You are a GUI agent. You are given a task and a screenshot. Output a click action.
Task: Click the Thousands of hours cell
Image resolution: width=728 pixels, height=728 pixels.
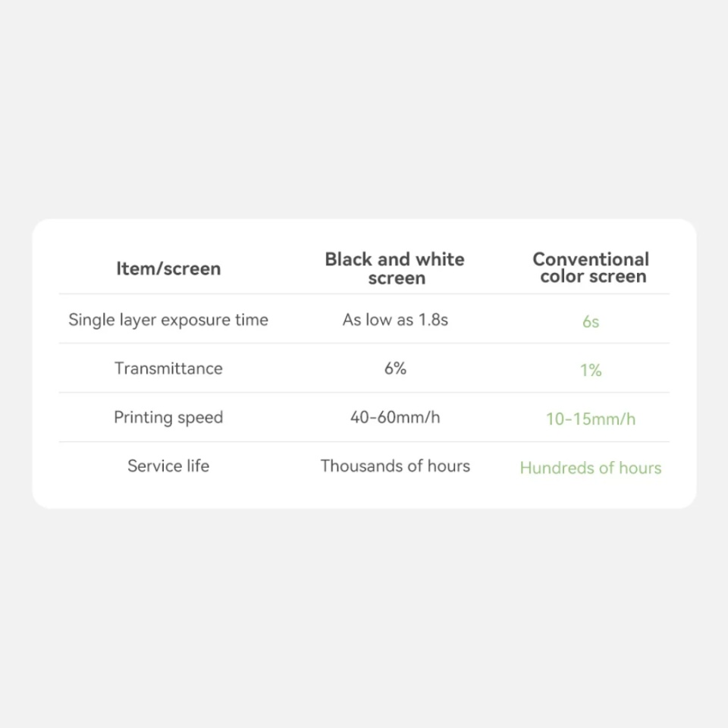pyautogui.click(x=395, y=466)
